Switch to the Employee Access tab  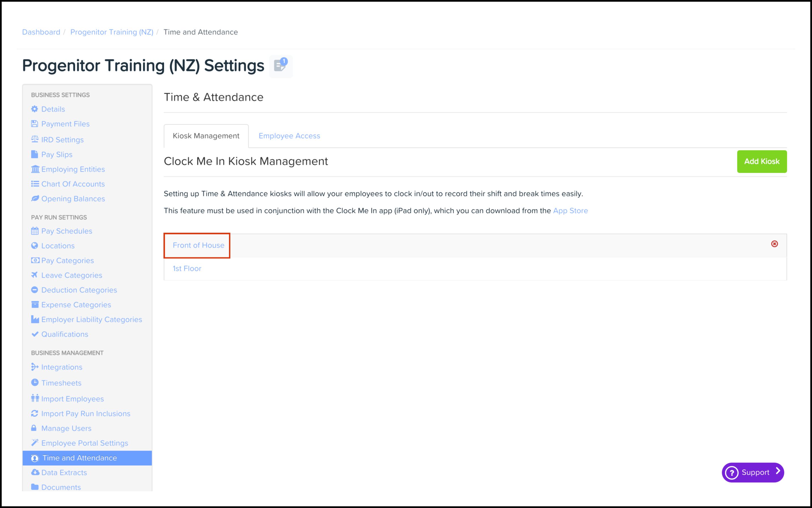(289, 136)
